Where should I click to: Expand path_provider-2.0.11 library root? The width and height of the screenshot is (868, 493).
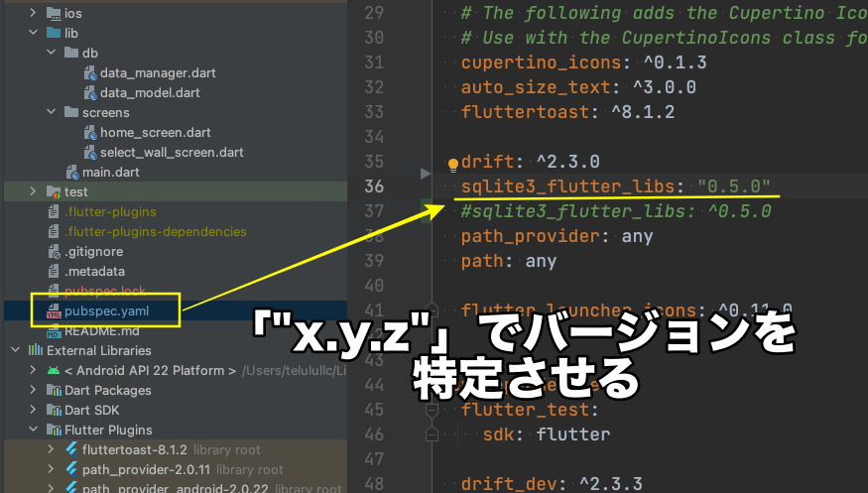[52, 469]
